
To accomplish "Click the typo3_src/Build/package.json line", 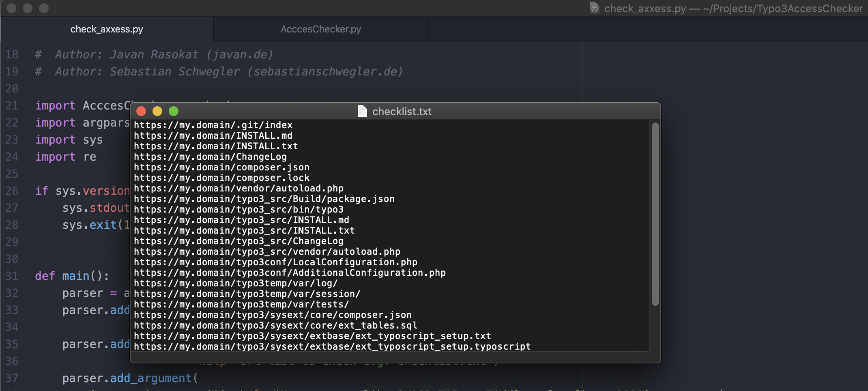I will tap(264, 199).
